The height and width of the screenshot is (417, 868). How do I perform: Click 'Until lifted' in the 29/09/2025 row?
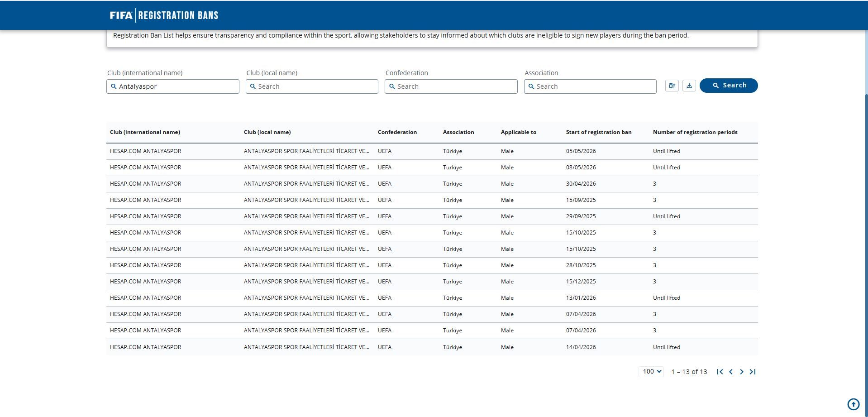pyautogui.click(x=667, y=216)
